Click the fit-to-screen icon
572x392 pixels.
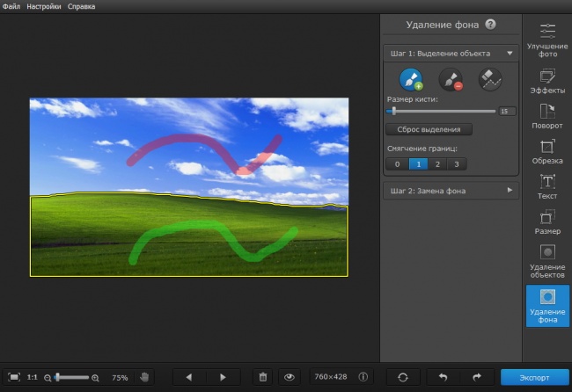tap(14, 377)
